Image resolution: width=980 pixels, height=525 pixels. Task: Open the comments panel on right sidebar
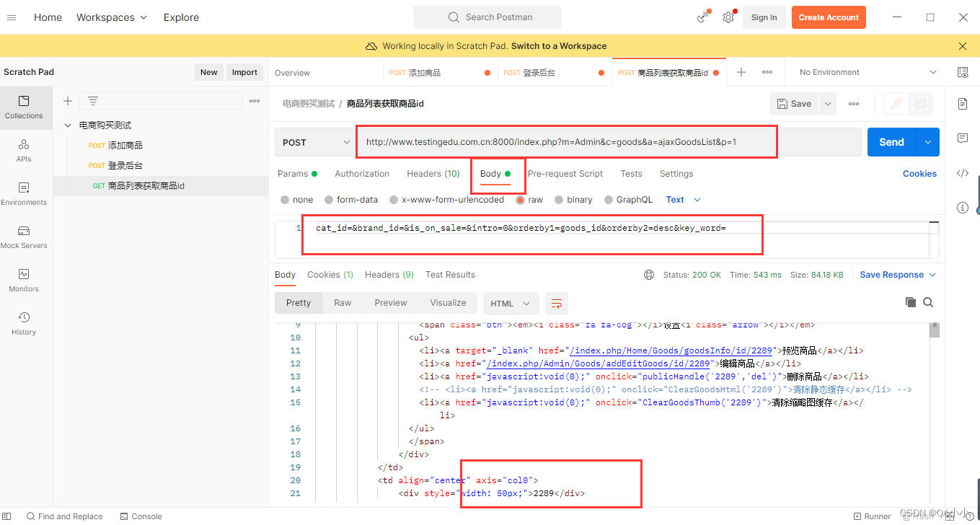962,138
